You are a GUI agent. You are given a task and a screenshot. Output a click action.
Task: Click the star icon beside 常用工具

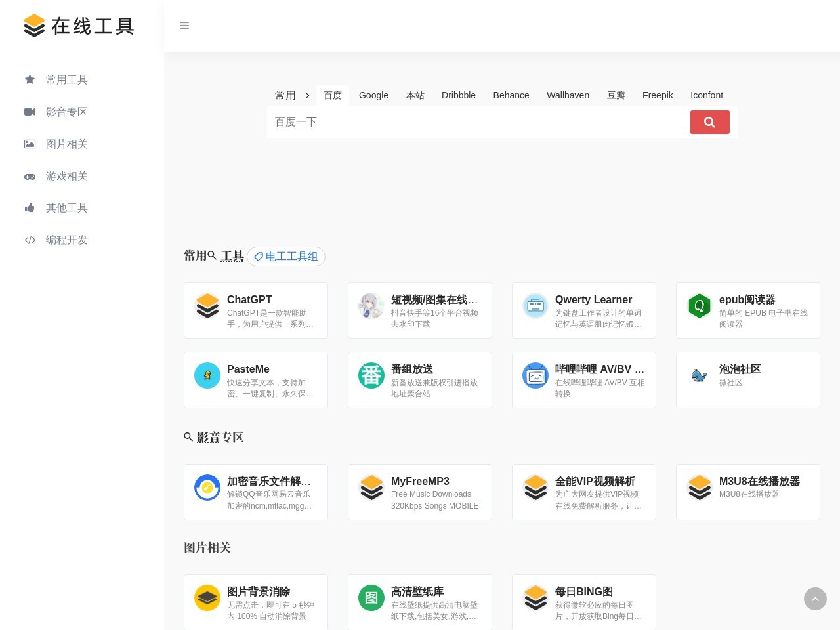click(30, 79)
